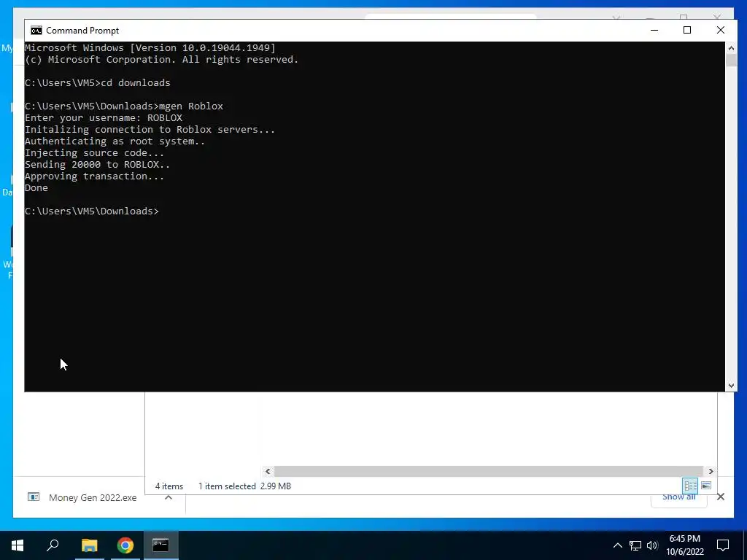Switch File Explorer to details view icon
The height and width of the screenshot is (560, 747).
point(690,486)
